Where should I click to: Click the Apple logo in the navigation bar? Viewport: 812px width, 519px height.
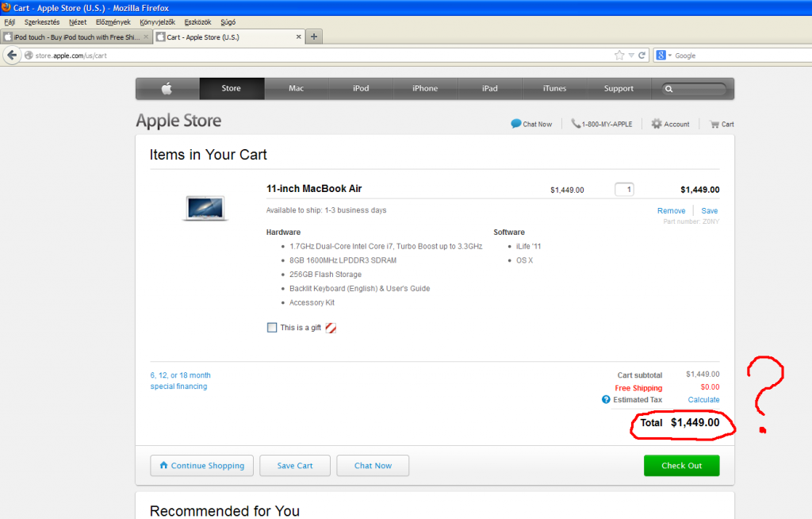pos(167,89)
